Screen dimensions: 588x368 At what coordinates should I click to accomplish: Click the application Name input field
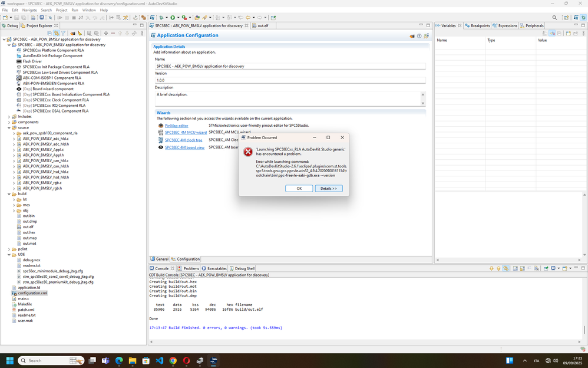click(x=290, y=66)
